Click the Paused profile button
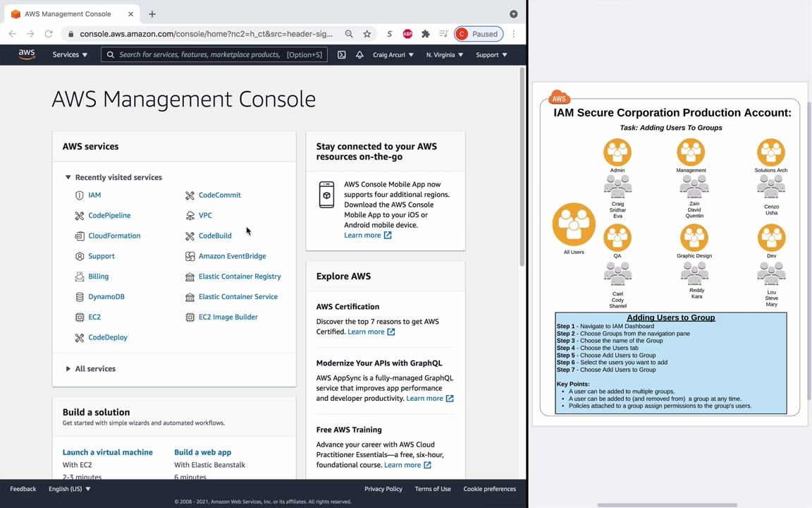Image resolution: width=812 pixels, height=508 pixels. coord(479,34)
